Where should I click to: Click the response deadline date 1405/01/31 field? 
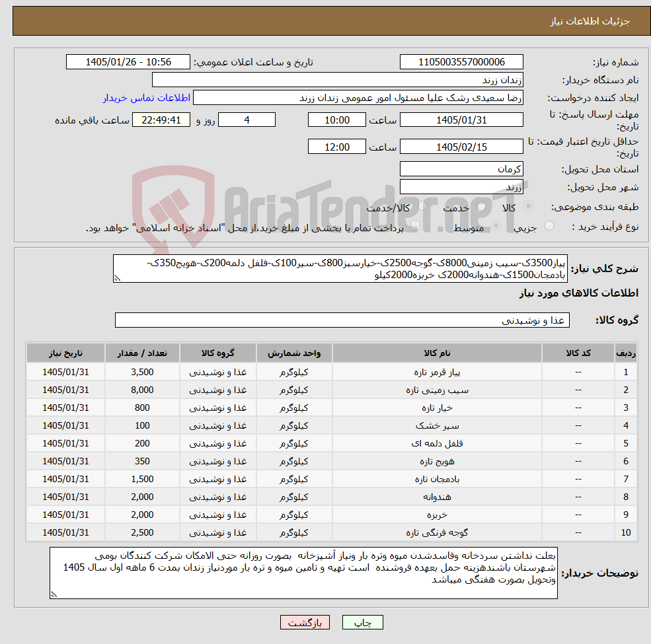(461, 120)
